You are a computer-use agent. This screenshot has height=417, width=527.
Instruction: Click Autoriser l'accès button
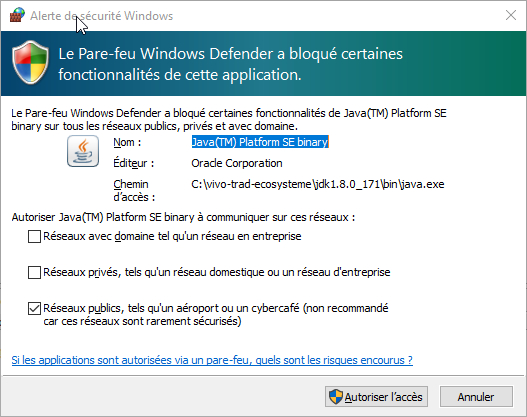point(376,397)
